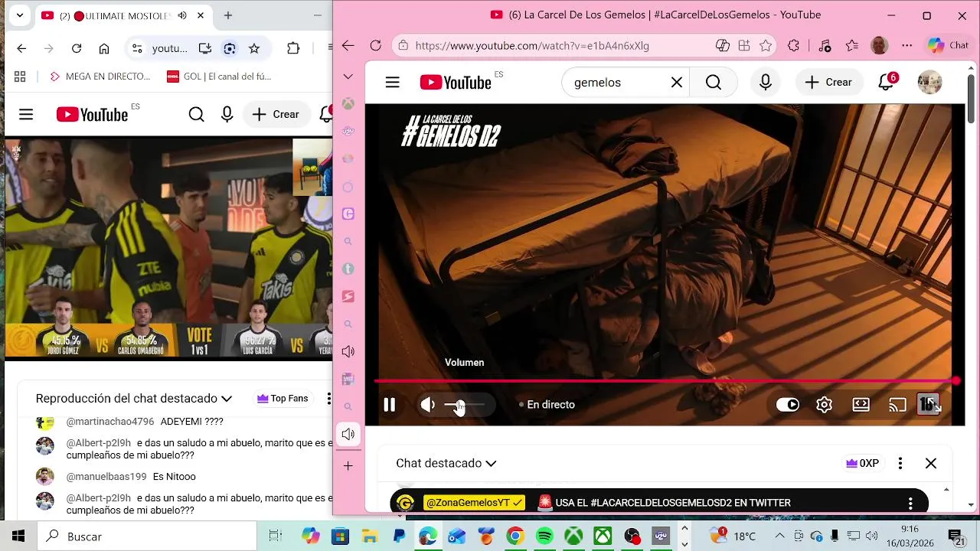980x551 pixels.
Task: Open YouTube guide menu in Chrome window
Action: click(x=26, y=115)
